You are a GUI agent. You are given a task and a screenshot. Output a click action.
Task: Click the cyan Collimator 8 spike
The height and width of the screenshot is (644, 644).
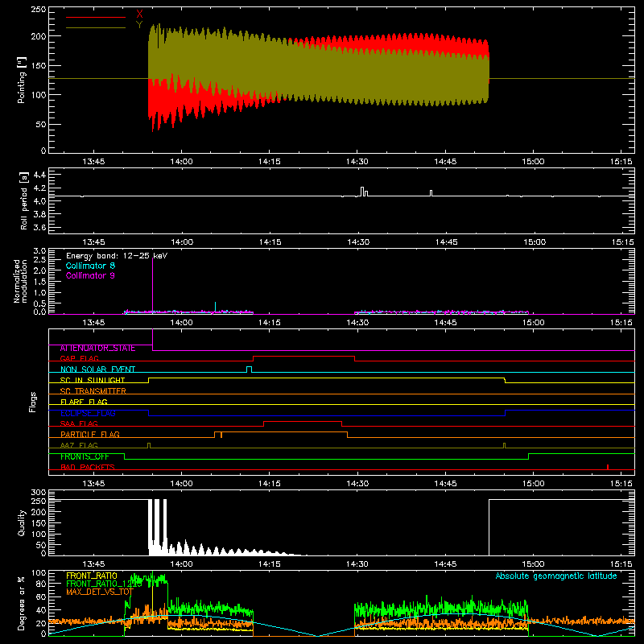pos(215,308)
